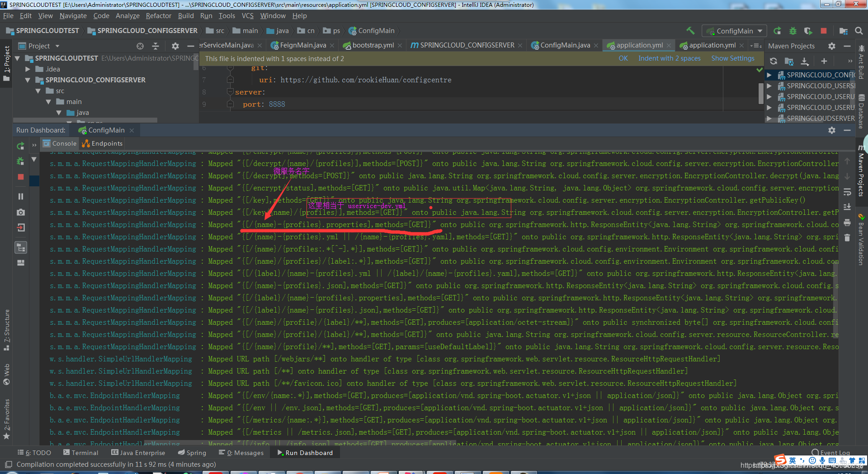Rerun ConfigMain in the Run Dashboard sidebar

pos(21,146)
